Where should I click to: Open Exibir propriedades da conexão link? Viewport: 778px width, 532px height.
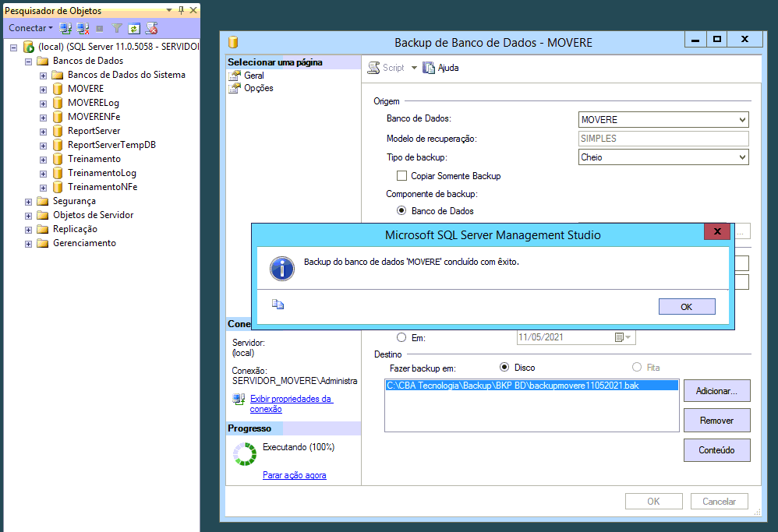pos(291,403)
